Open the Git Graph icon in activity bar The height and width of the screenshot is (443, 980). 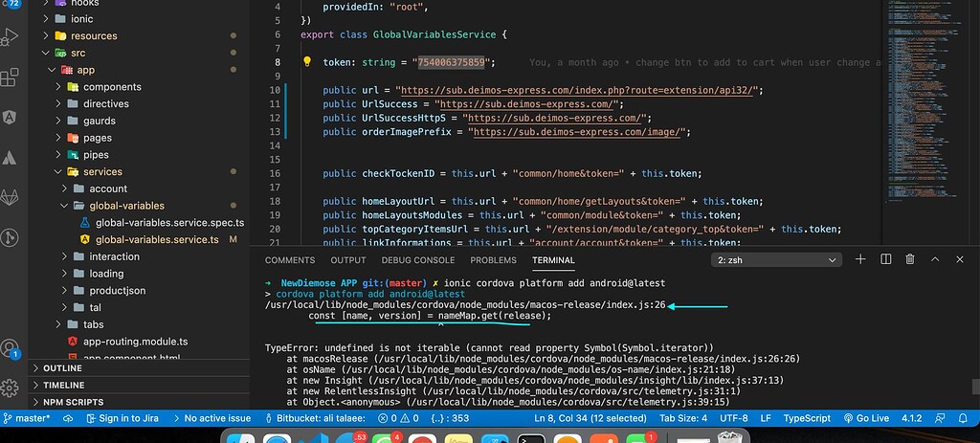(9, 237)
